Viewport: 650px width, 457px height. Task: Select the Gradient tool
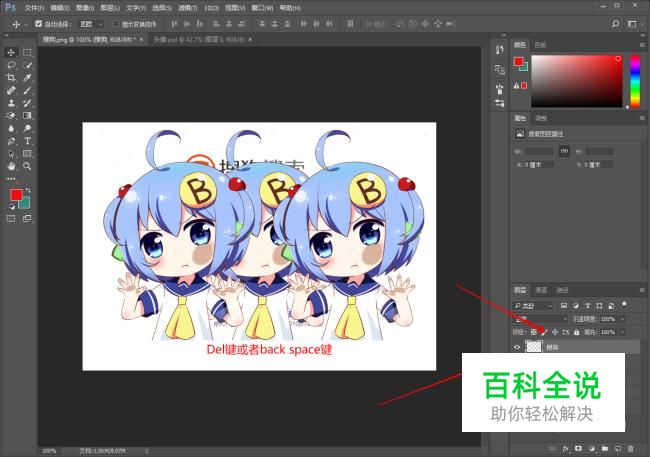(x=27, y=116)
